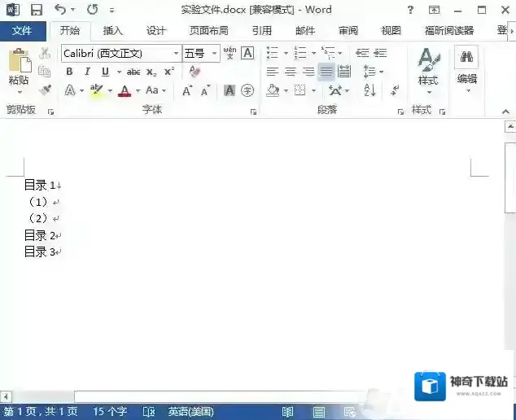The width and height of the screenshot is (516, 420).
Task: Click the bullet list icon
Action: click(273, 53)
